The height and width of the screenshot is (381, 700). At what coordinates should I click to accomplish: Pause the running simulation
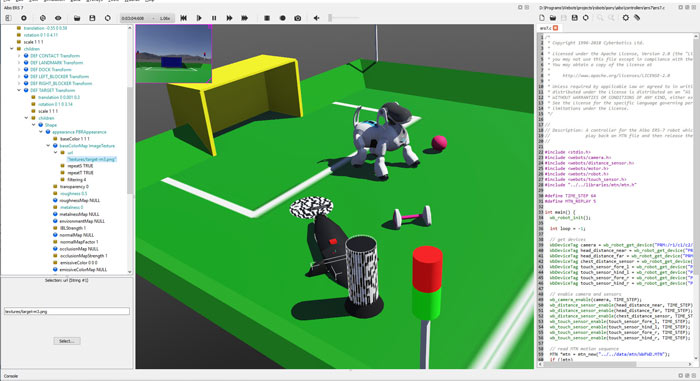(214, 18)
